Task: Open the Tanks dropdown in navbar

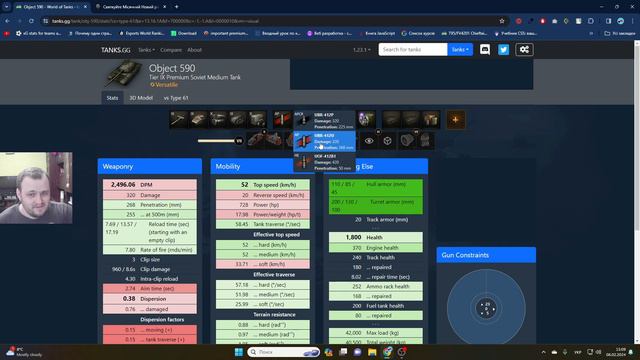Action: click(x=146, y=50)
